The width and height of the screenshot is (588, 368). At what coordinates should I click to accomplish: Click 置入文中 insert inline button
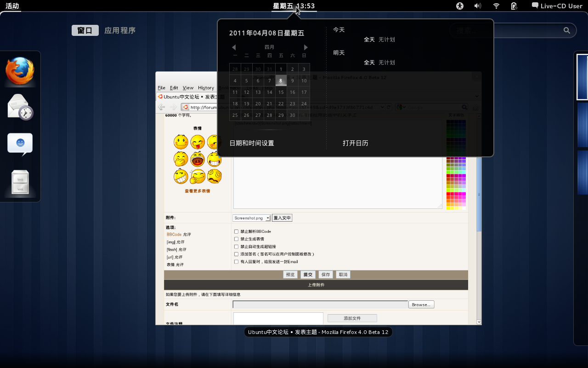click(282, 218)
